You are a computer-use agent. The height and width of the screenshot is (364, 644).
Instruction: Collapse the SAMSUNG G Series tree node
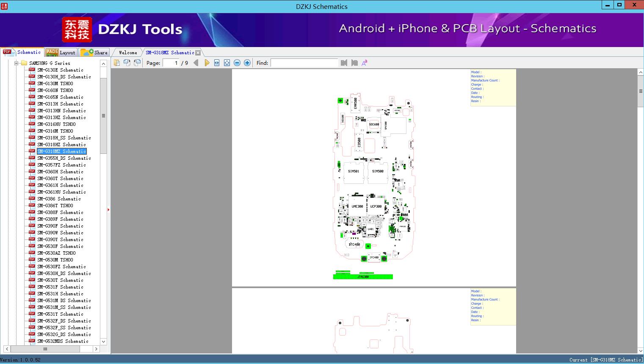tap(17, 63)
